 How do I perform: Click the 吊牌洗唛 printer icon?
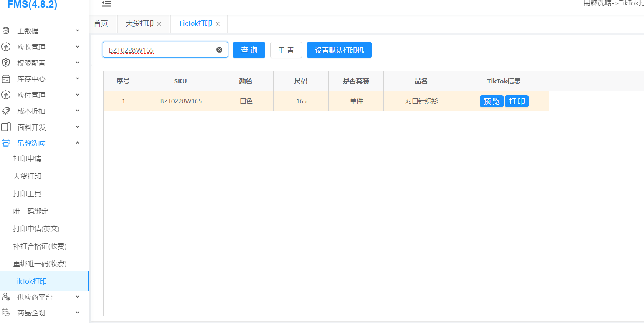[6, 143]
